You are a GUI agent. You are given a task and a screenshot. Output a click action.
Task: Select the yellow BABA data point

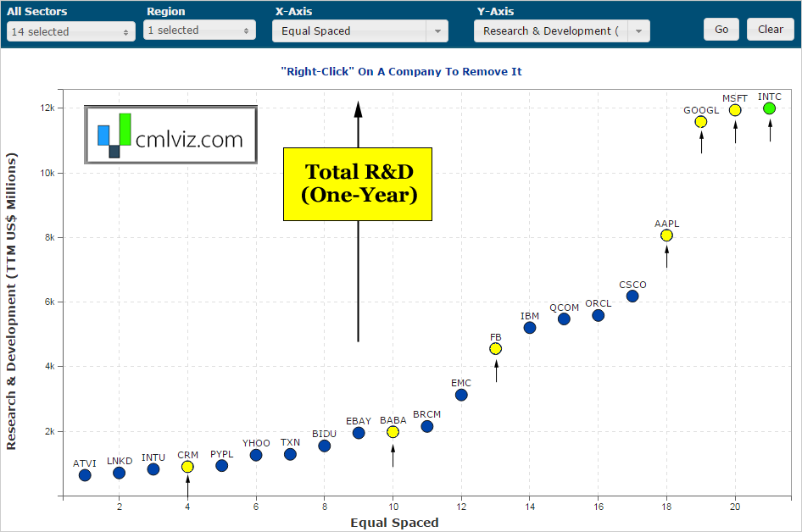(x=393, y=432)
